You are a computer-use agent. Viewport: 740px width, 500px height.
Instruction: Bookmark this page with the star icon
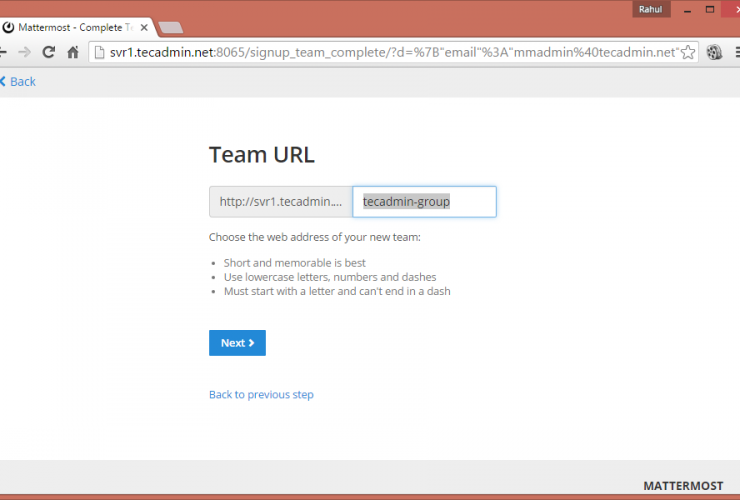[688, 52]
